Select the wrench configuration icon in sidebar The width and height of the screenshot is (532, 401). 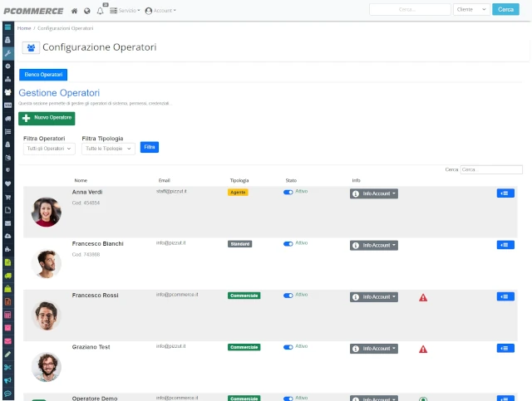click(7, 53)
